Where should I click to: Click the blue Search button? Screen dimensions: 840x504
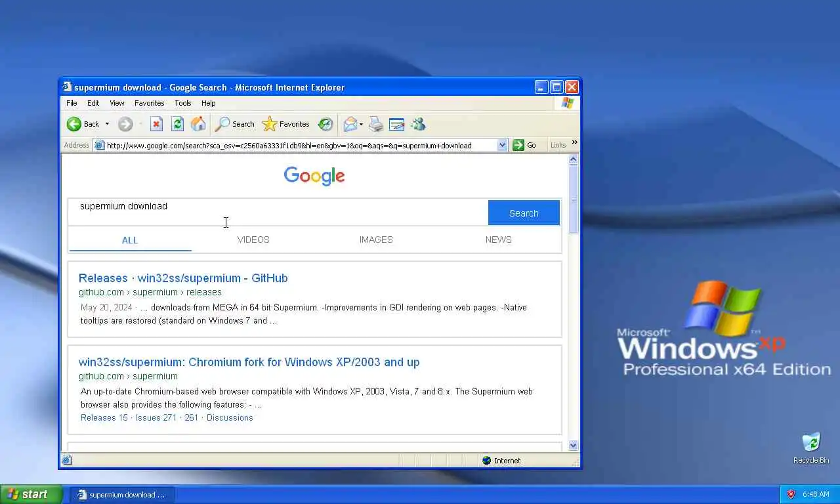[524, 213]
